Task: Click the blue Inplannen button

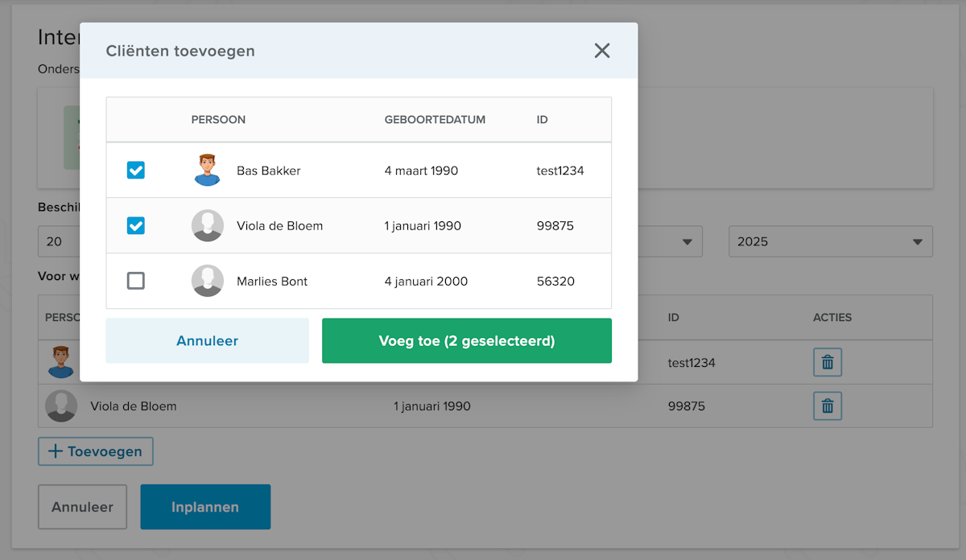Action: [x=205, y=507]
